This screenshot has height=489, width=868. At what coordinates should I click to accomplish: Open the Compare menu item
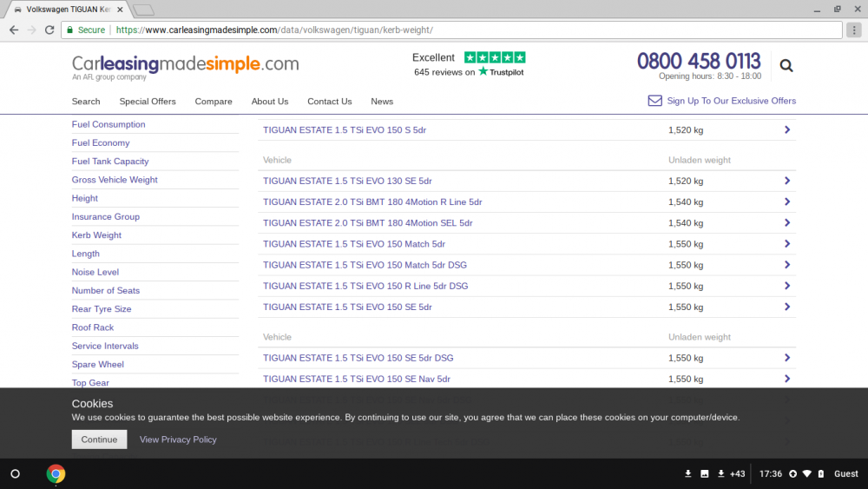coord(214,102)
